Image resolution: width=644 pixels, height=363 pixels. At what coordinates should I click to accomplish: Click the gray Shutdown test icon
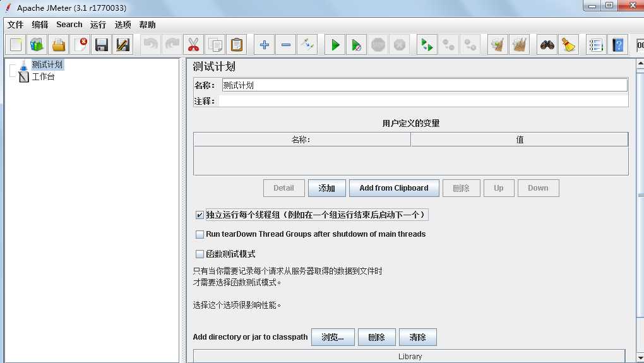pyautogui.click(x=400, y=44)
